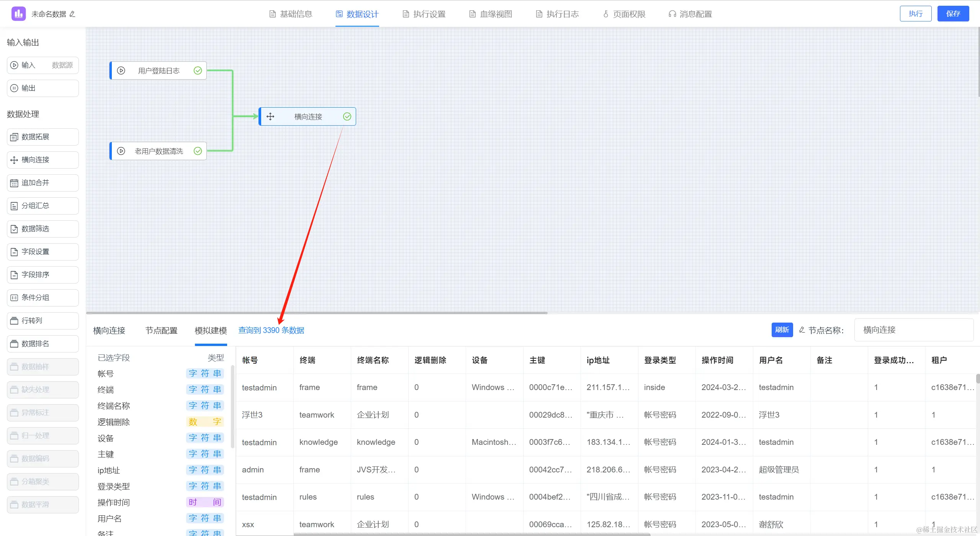980x536 pixels.
Task: Click the 节点名称 input field
Action: point(913,330)
